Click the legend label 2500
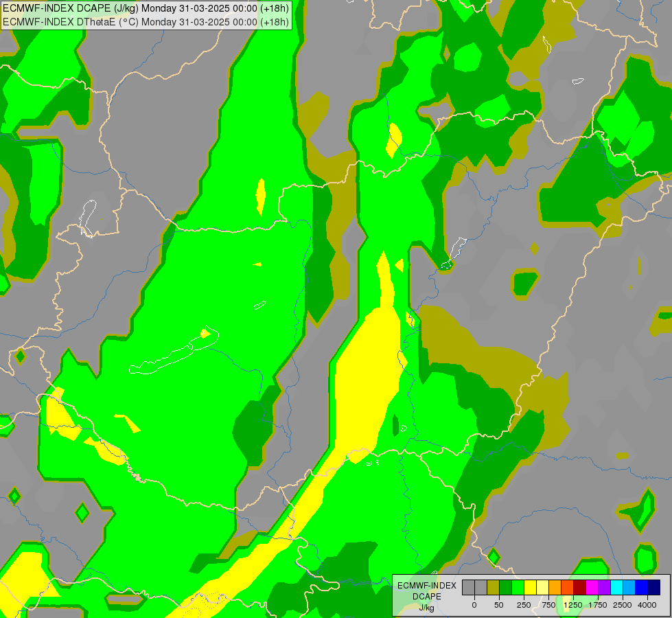 click(x=623, y=605)
